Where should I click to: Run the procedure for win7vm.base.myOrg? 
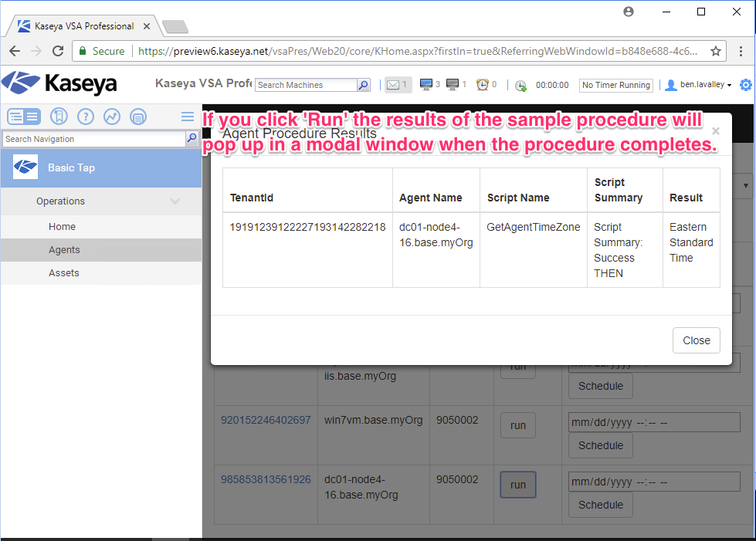point(518,425)
